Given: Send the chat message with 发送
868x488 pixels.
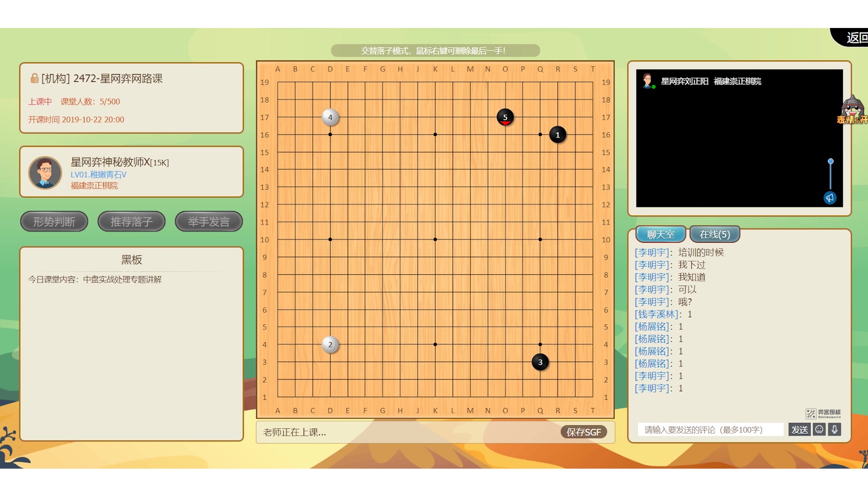Looking at the screenshot, I should point(799,430).
